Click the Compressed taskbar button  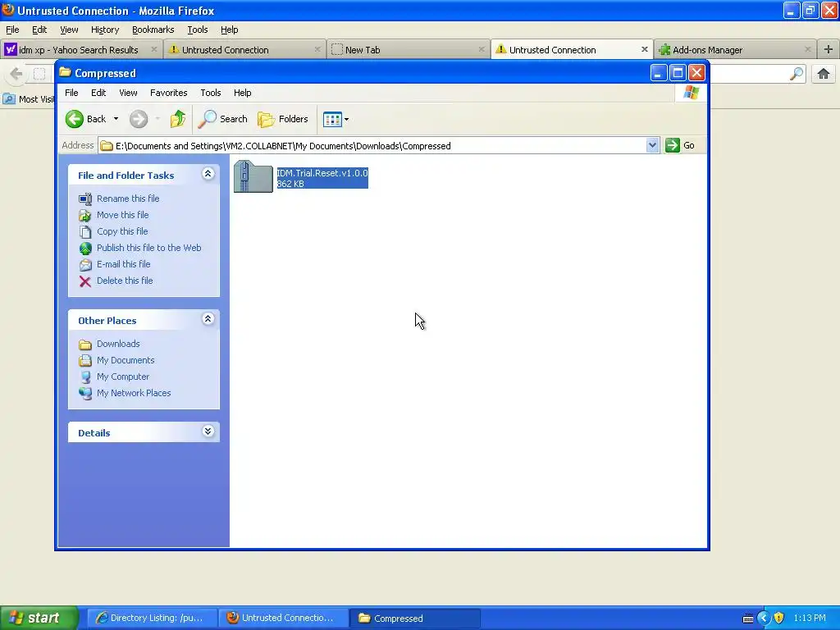click(415, 618)
